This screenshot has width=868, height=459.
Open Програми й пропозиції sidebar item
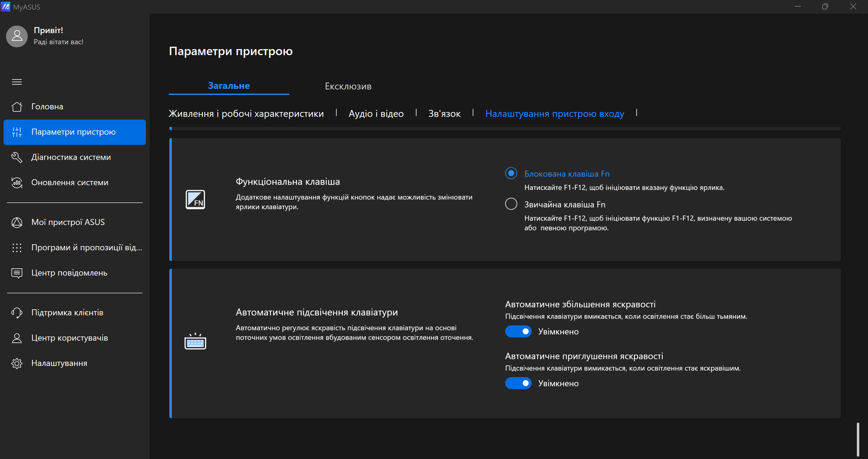[86, 248]
